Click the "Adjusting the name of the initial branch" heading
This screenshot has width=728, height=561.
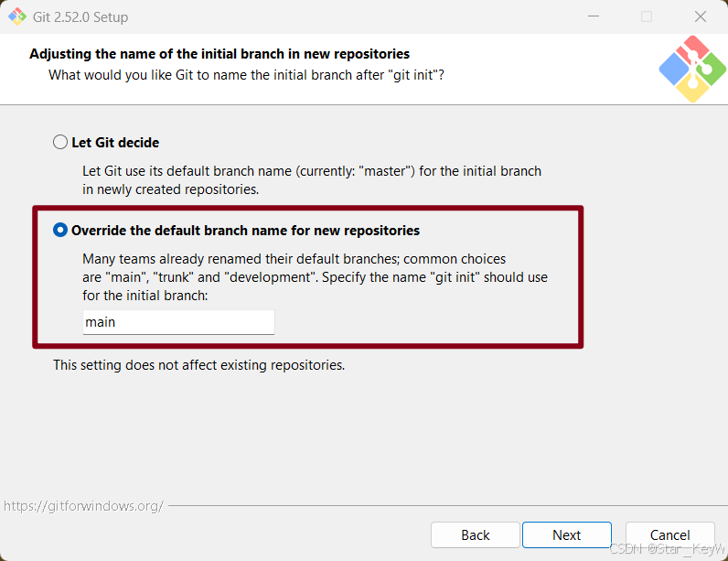coord(219,54)
